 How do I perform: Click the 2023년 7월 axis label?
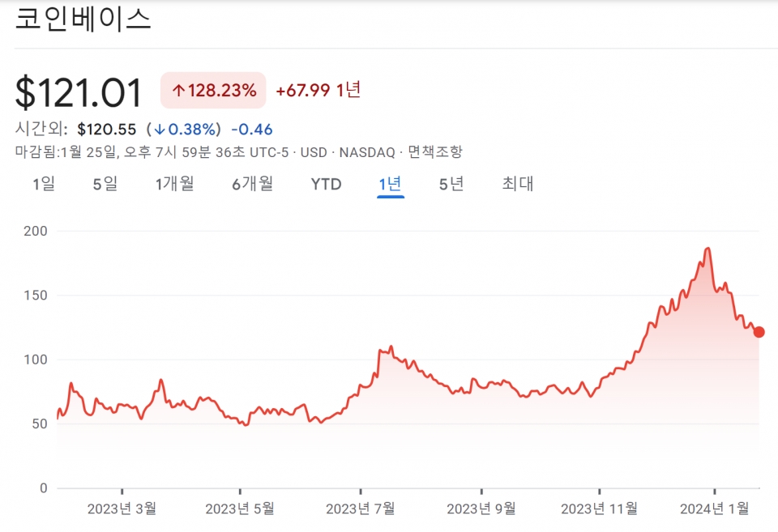click(x=360, y=509)
